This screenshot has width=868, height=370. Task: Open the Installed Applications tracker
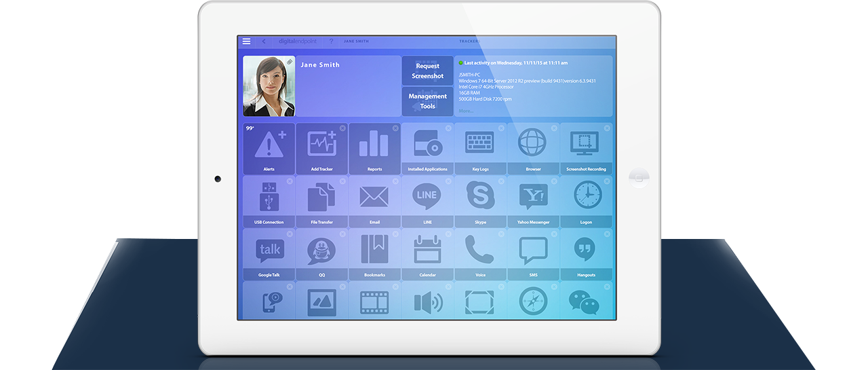428,149
